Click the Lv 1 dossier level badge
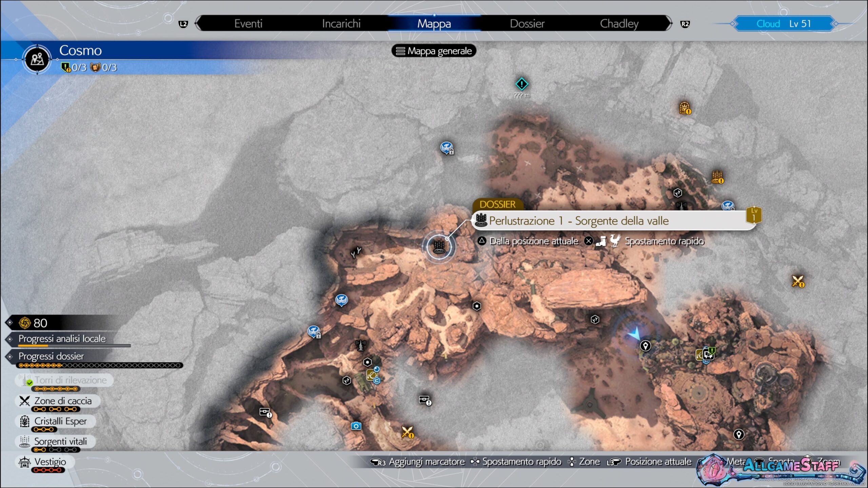868x488 pixels. pyautogui.click(x=754, y=215)
